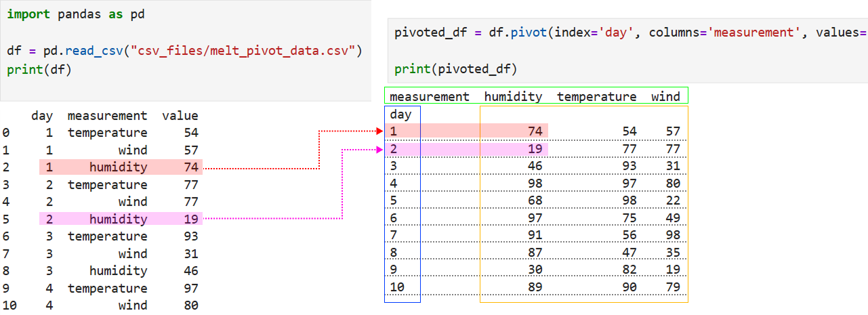Click humidity 89 for day 10 in pivoted table
868x315 pixels.
coord(535,288)
